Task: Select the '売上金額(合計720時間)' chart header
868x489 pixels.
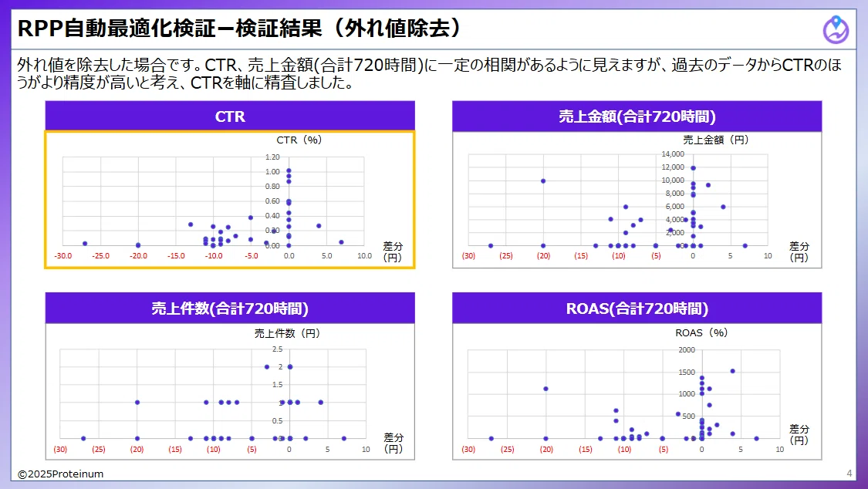Action: 637,116
